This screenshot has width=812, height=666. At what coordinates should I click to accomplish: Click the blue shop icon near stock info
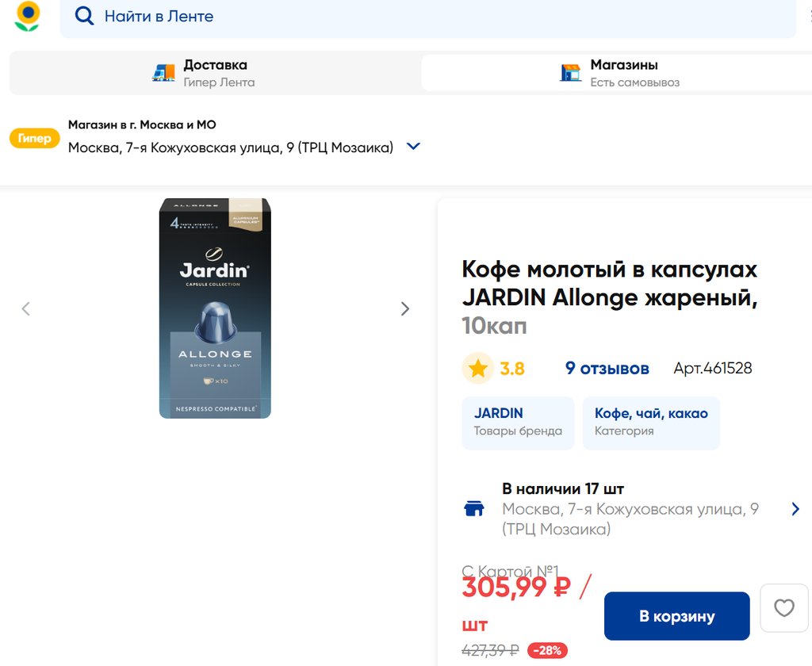pyautogui.click(x=474, y=509)
